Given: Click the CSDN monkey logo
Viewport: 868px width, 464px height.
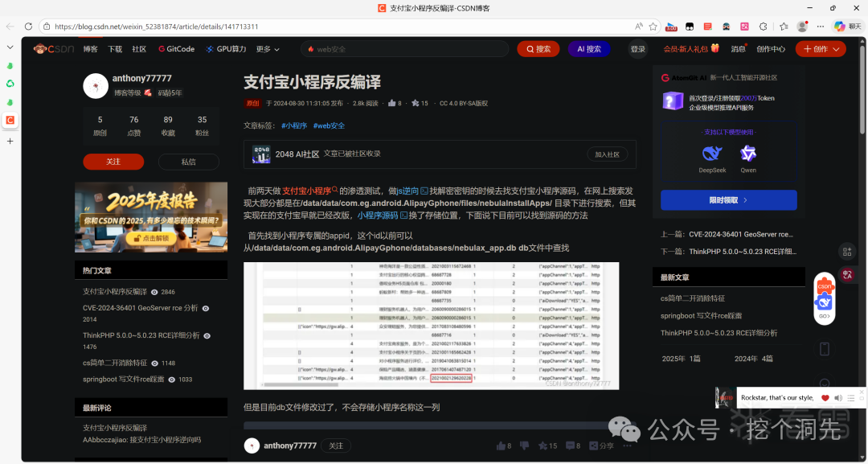Looking at the screenshot, I should point(54,49).
